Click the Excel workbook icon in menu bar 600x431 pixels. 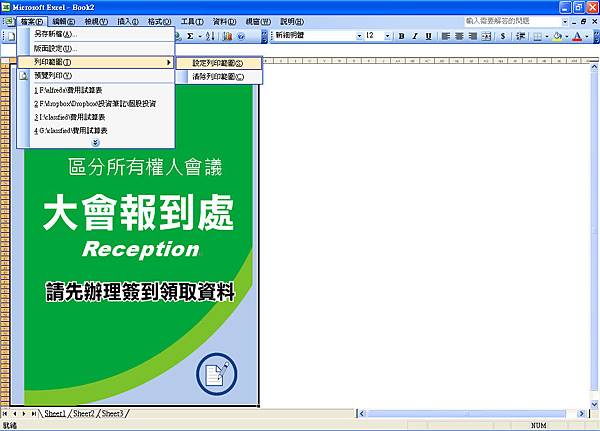9,21
